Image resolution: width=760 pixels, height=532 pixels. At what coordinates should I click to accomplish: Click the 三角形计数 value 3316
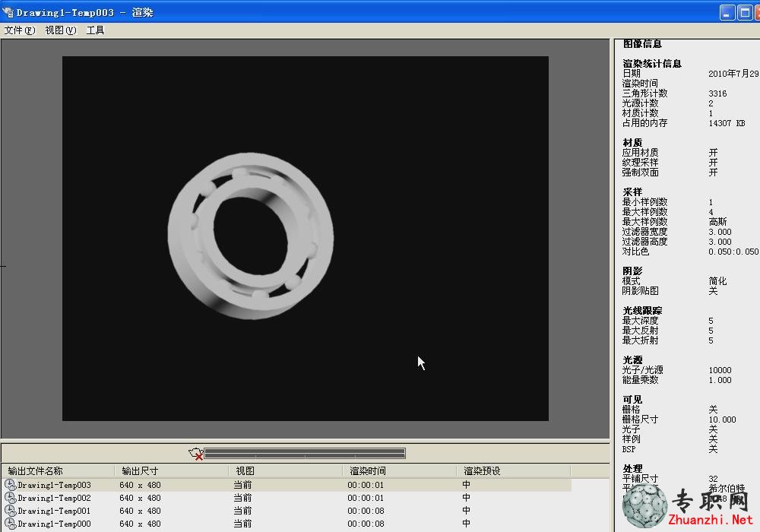click(x=717, y=93)
